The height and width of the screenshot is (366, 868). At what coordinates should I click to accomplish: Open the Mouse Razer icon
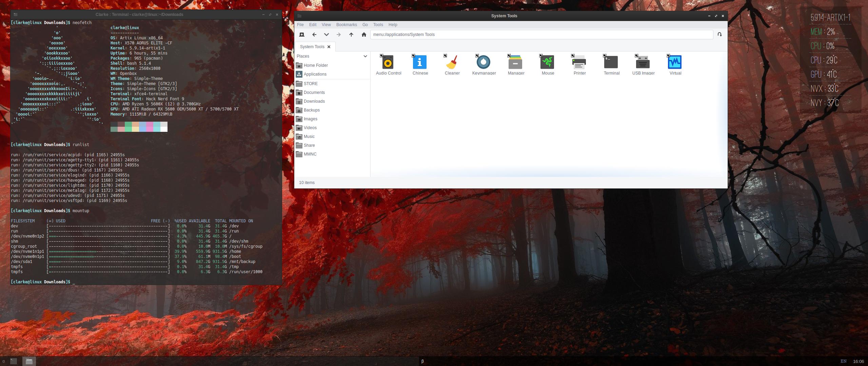point(547,63)
